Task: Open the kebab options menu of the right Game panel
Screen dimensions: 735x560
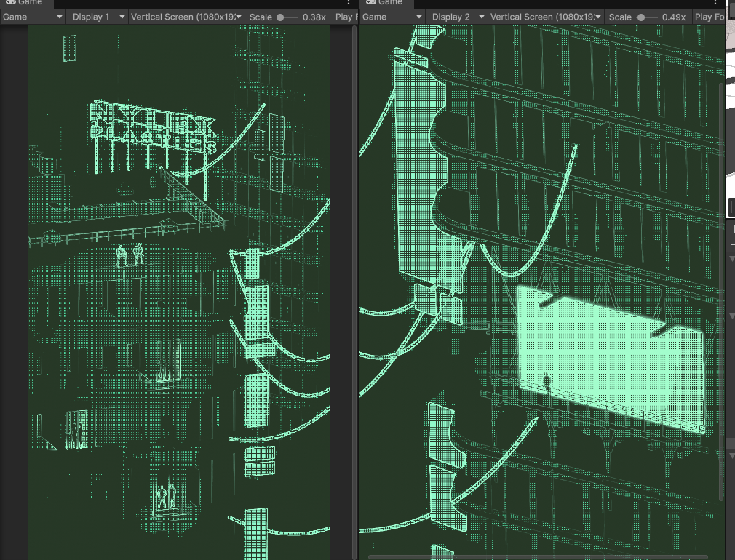Action: [715, 3]
